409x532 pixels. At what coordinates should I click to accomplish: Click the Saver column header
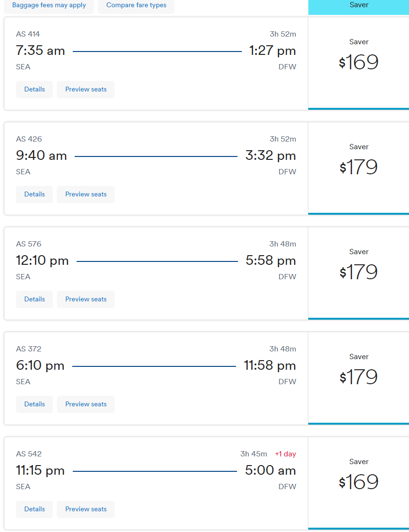point(359,5)
